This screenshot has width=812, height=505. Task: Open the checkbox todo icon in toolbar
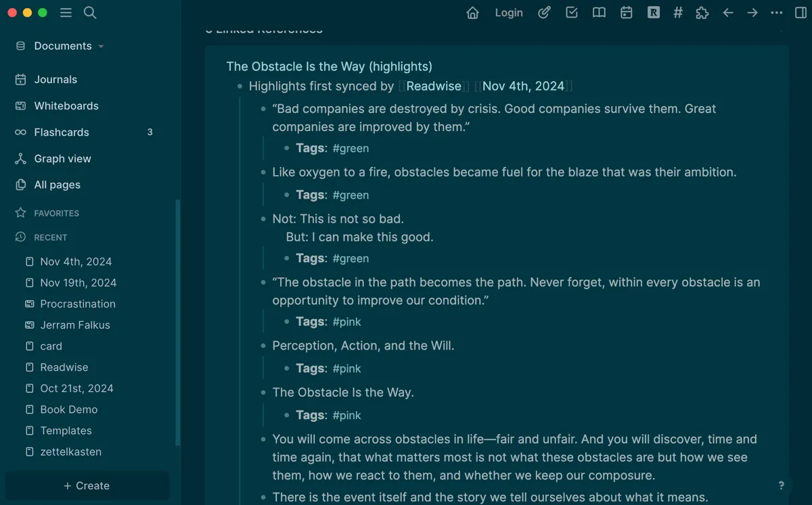572,13
